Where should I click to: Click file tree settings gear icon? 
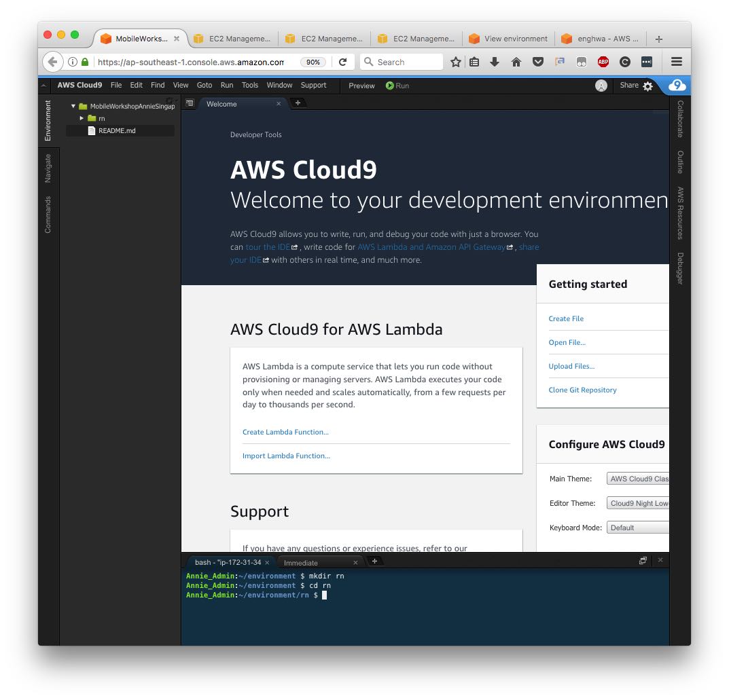[170, 100]
